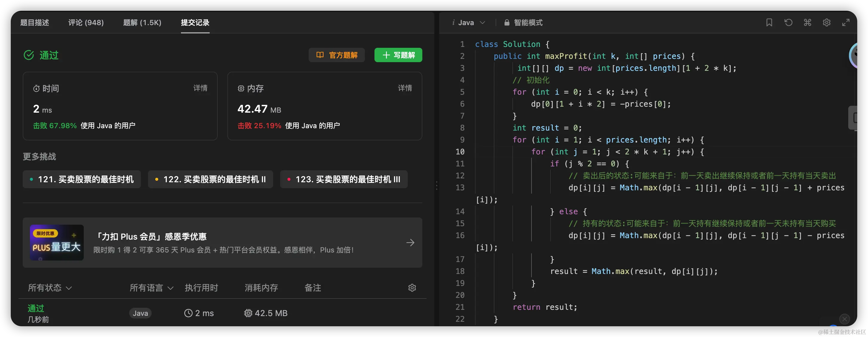
Task: Open the 通过 Java submission row
Action: coord(36,308)
